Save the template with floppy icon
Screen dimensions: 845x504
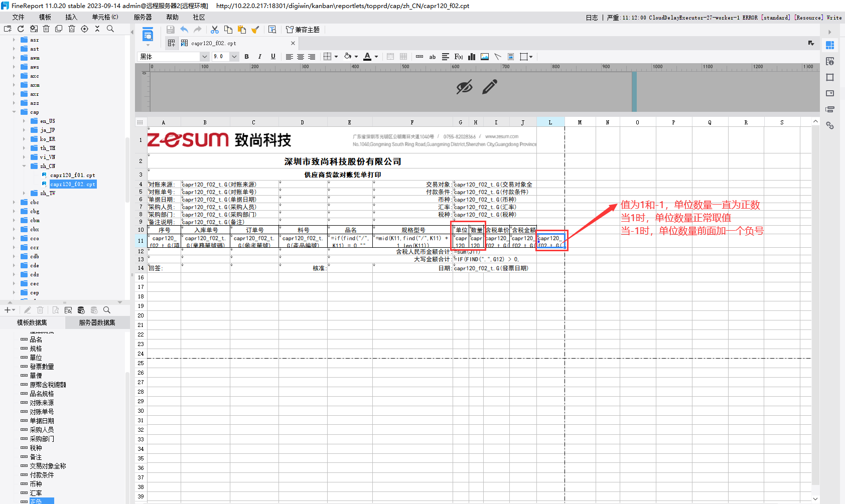click(x=171, y=30)
